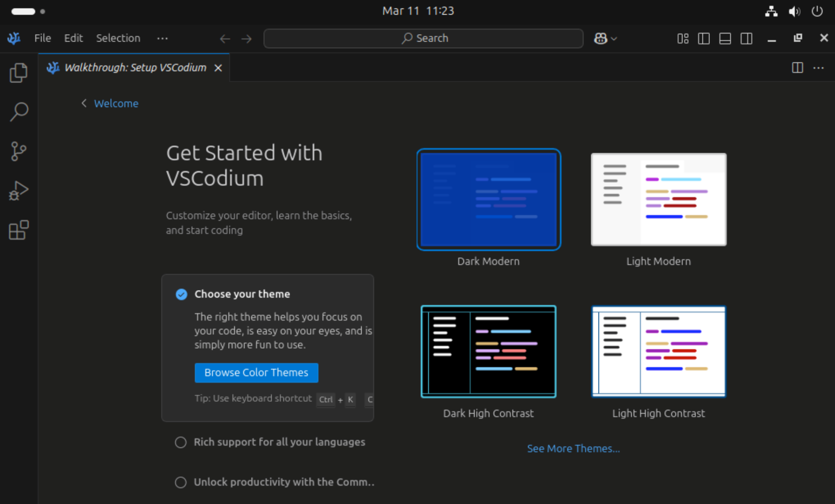Open the Search view

coord(18,111)
